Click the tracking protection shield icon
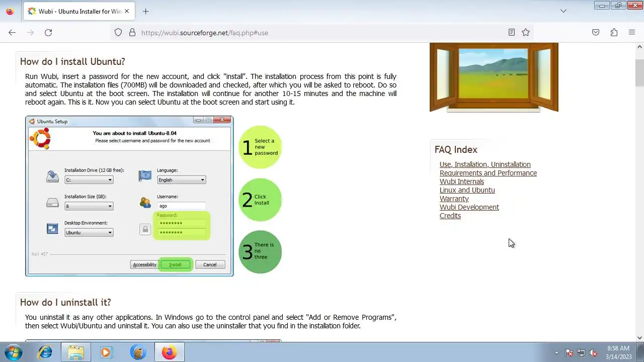This screenshot has height=362, width=644. (x=118, y=33)
